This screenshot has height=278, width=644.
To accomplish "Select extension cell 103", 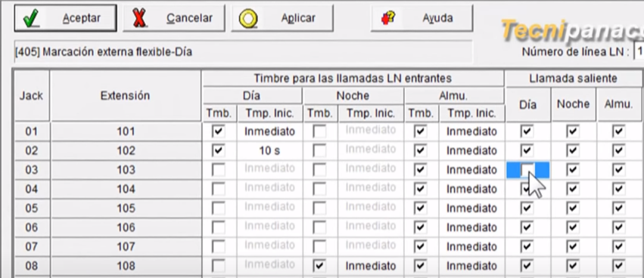I will pos(126,170).
